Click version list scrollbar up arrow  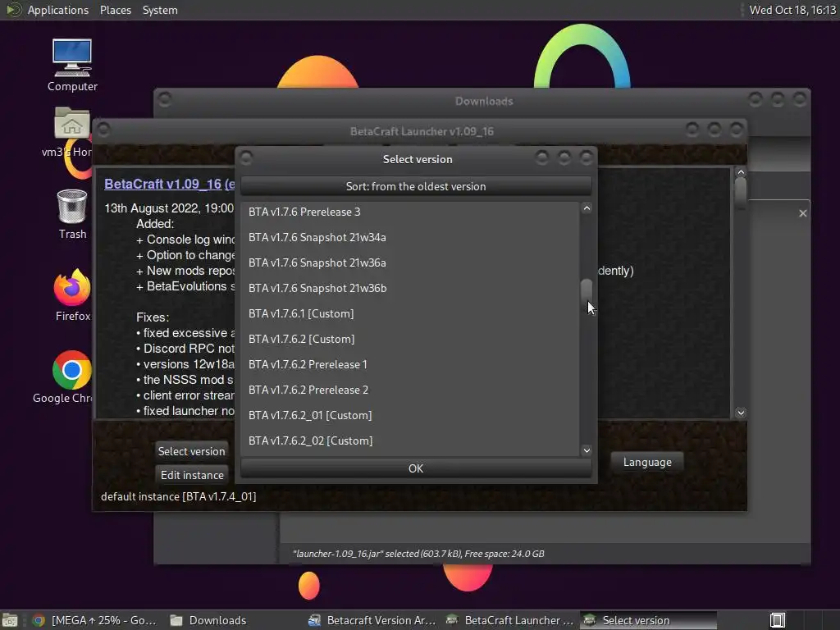pos(587,208)
